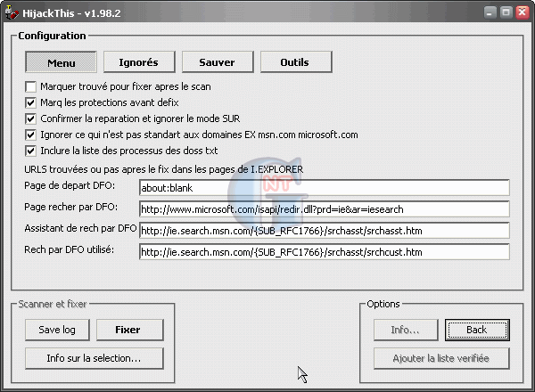The height and width of the screenshot is (392, 535).
Task: Click the Info... button in Options
Action: (406, 330)
